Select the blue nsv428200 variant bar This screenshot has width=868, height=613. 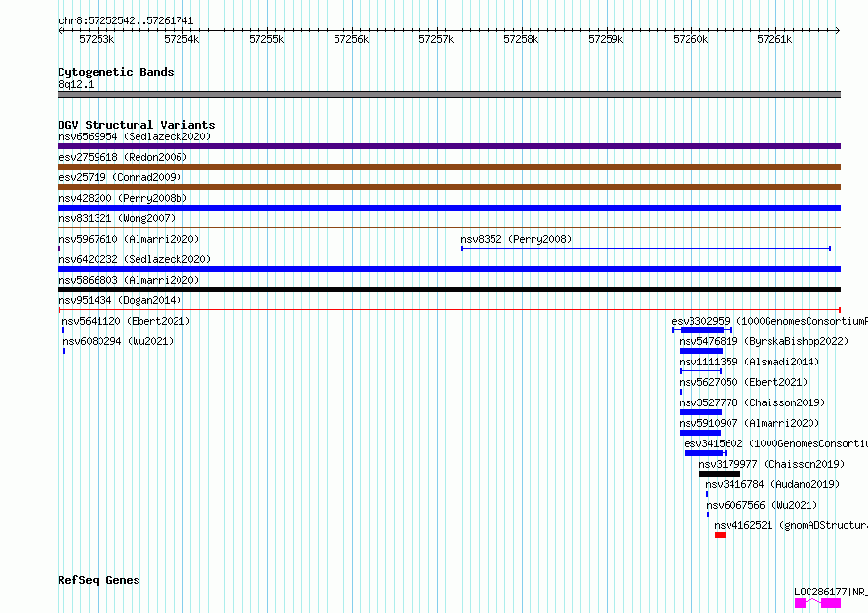click(449, 208)
